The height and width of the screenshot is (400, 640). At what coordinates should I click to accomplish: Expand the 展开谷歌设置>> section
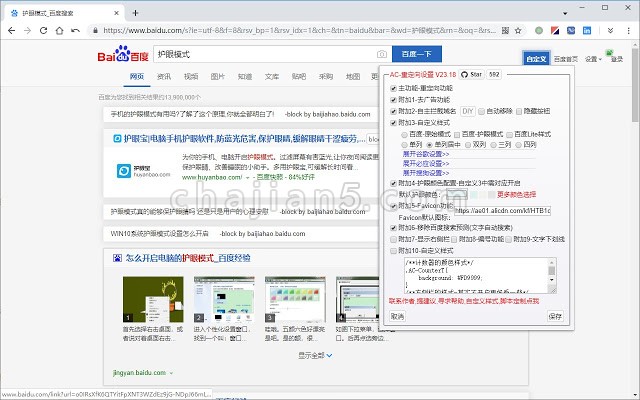tap(426, 154)
